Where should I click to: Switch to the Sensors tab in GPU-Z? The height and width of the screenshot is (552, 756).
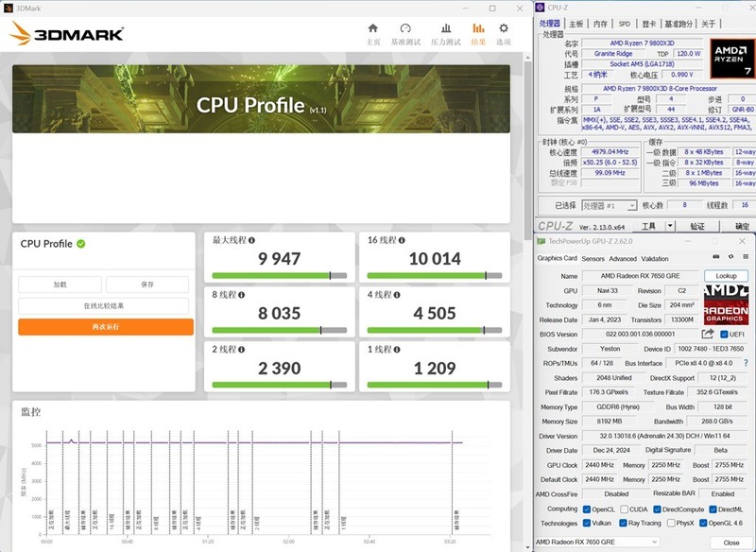tap(593, 258)
